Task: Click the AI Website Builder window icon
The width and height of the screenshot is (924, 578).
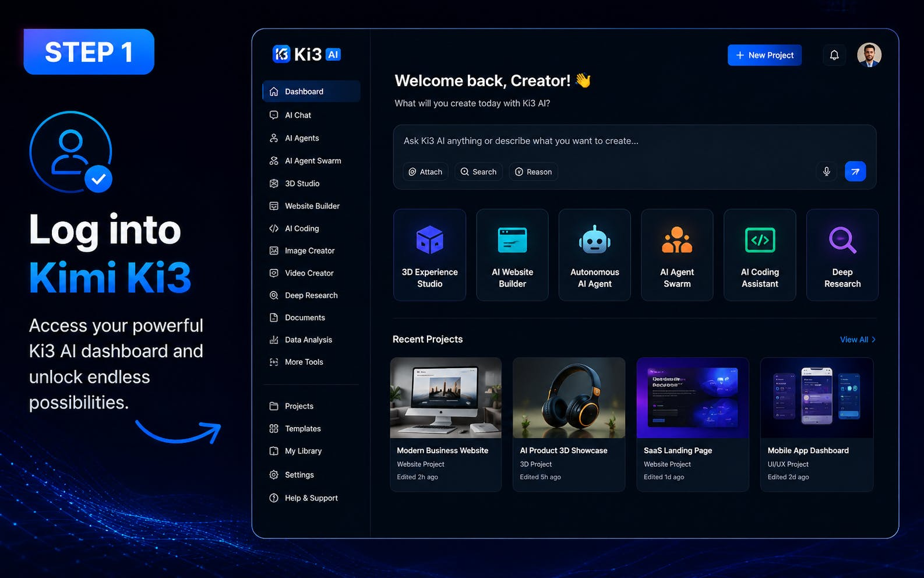Action: click(513, 240)
